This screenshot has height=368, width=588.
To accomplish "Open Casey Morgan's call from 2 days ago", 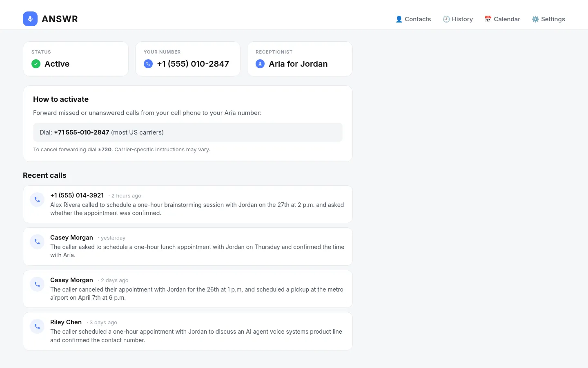I will pyautogui.click(x=188, y=289).
